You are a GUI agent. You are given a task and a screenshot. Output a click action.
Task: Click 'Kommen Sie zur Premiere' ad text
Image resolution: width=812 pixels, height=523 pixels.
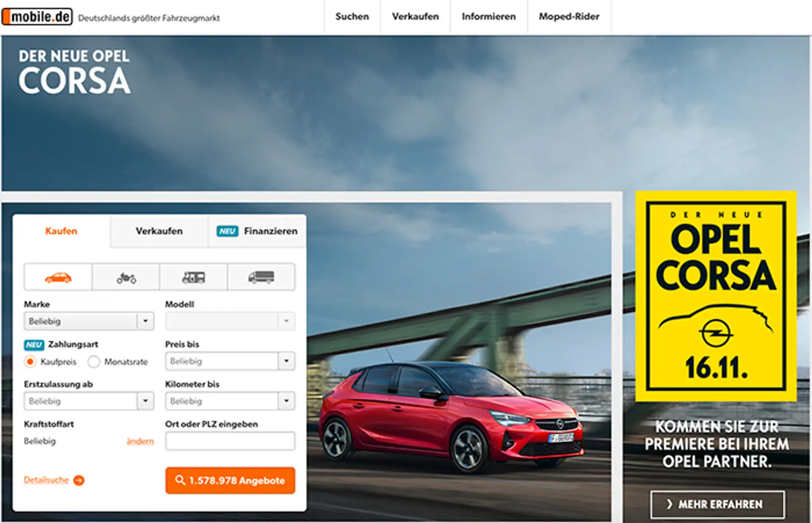[x=717, y=444]
